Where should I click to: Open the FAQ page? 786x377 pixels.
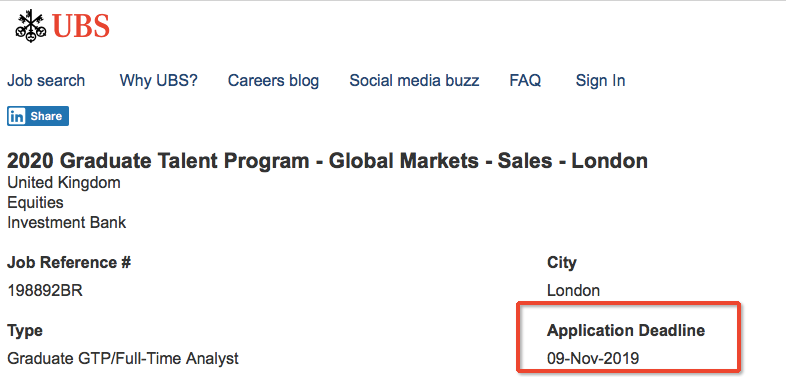525,81
